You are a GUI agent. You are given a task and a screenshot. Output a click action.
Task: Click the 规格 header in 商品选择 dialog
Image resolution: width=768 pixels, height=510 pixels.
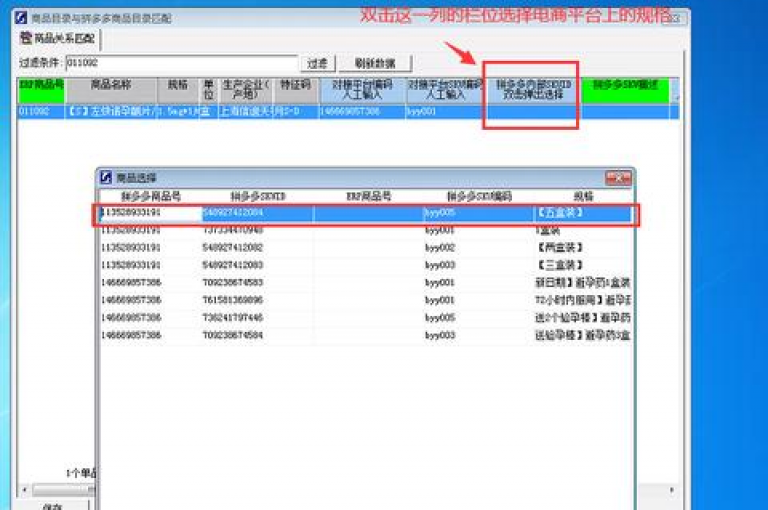pyautogui.click(x=583, y=197)
